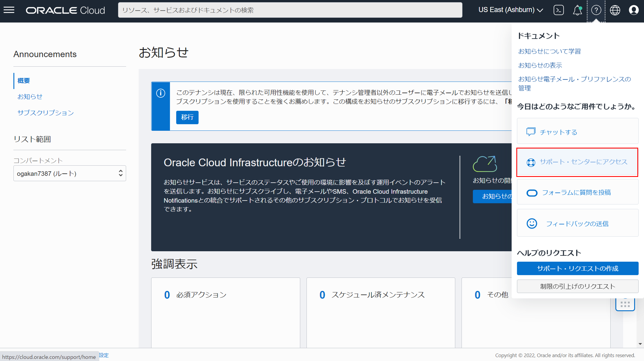This screenshot has height=361, width=644.
Task: Focus the resource and service search field
Action: 290,10
